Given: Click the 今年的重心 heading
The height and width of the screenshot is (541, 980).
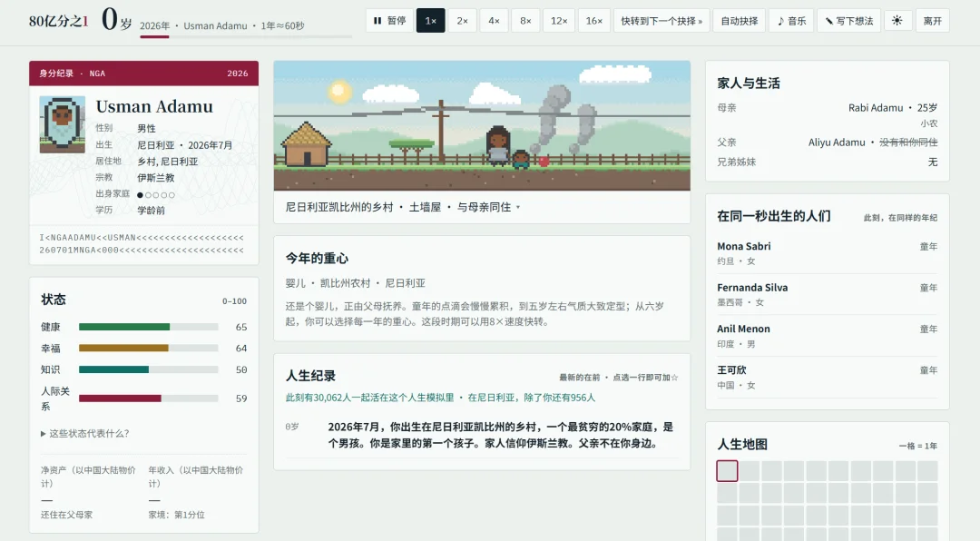Looking at the screenshot, I should (x=317, y=258).
